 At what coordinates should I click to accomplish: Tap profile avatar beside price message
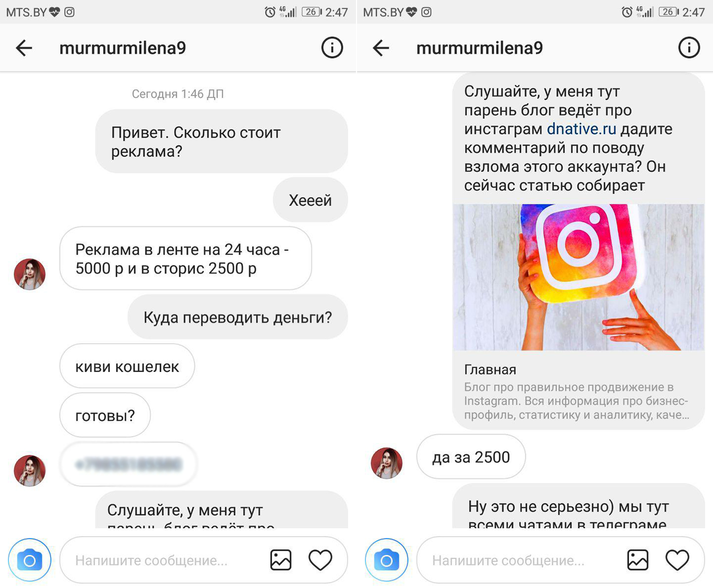(30, 274)
